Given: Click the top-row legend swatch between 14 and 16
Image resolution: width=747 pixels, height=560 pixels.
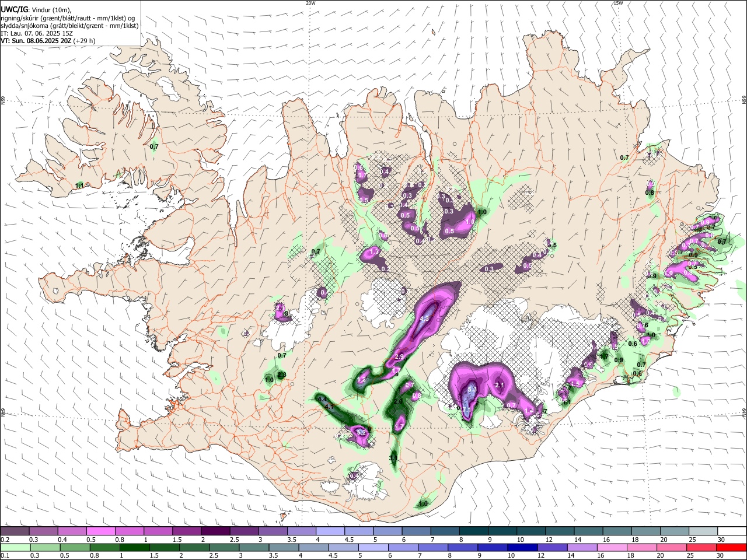Looking at the screenshot, I should tap(588, 531).
